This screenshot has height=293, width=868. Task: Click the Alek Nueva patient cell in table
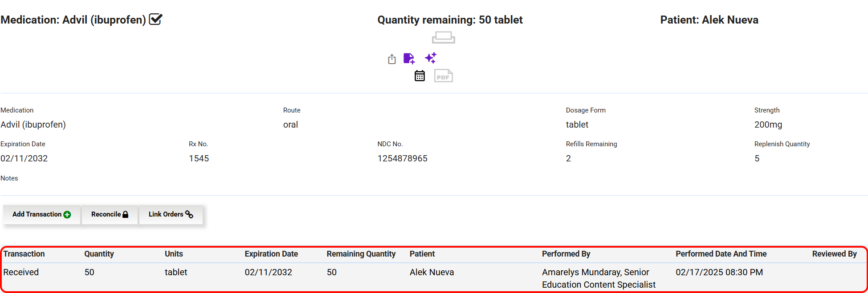pos(432,272)
